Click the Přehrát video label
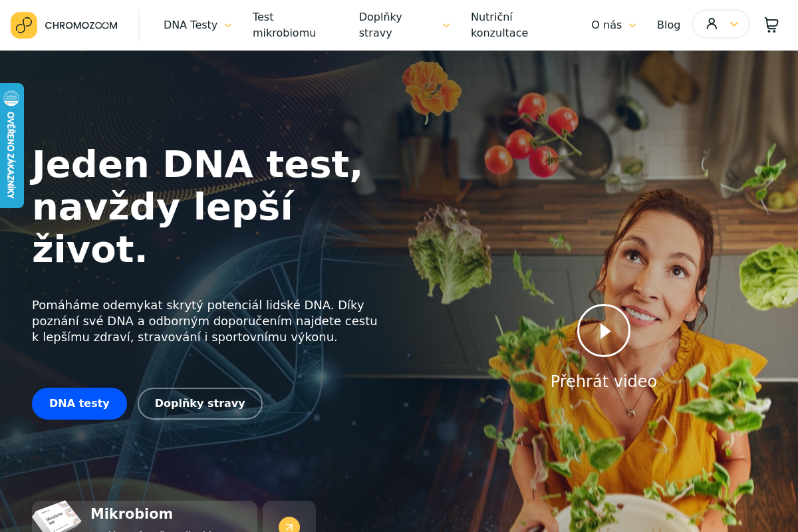This screenshot has width=798, height=532. pyautogui.click(x=604, y=381)
